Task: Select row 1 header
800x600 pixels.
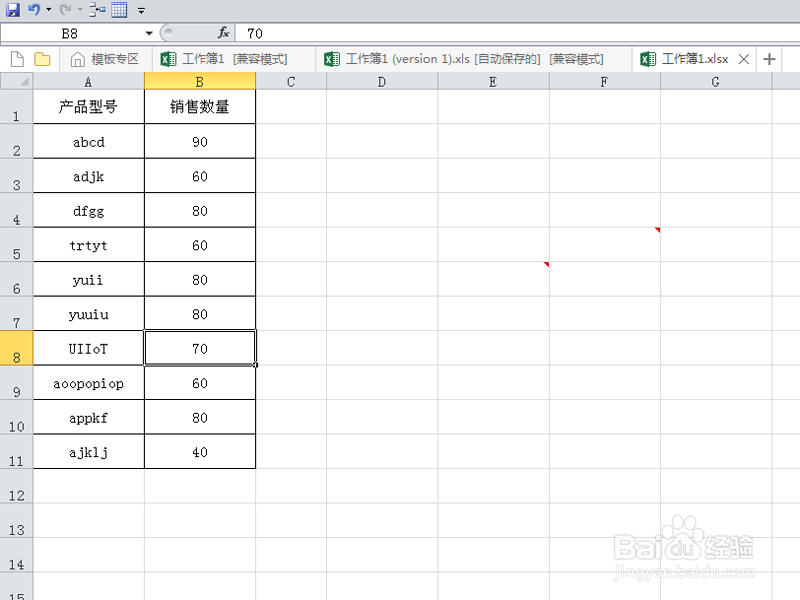Action: tap(17, 107)
